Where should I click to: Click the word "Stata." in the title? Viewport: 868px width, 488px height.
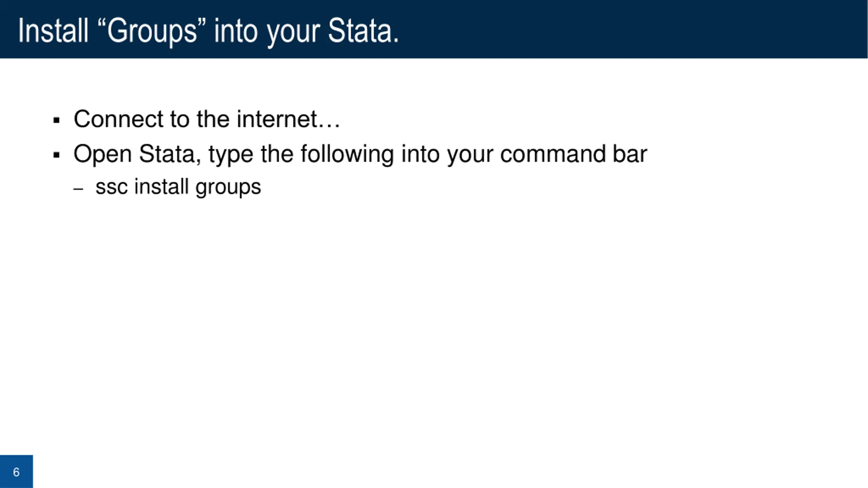click(363, 31)
